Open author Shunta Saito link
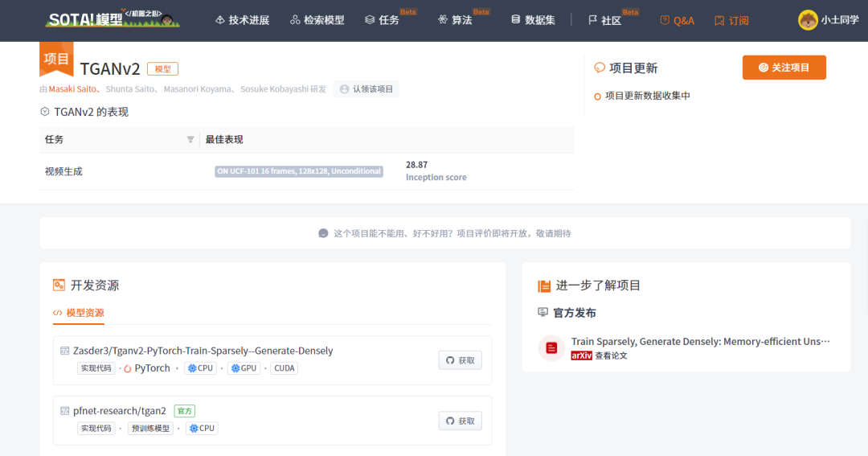Screen dimensions: 868x456 (x=129, y=89)
